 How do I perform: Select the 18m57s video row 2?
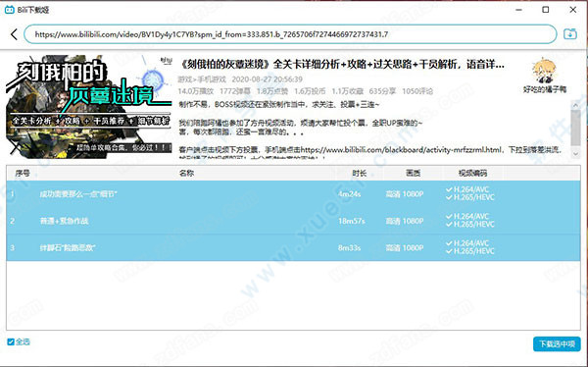point(293,221)
